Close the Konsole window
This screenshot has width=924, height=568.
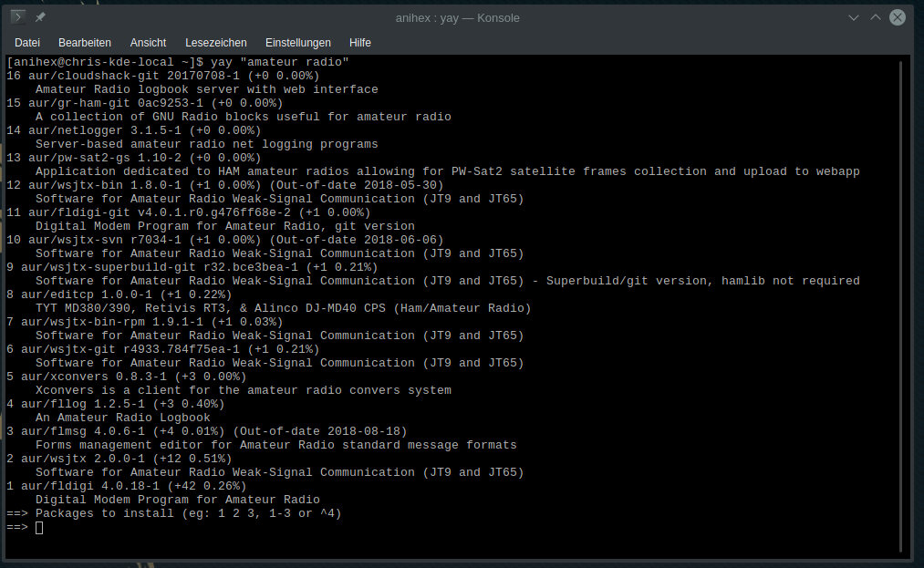pos(898,17)
